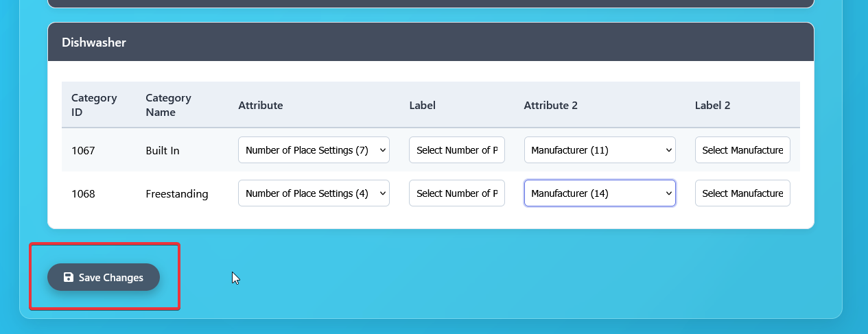The width and height of the screenshot is (868, 334).
Task: Click the Attribute column header
Action: point(261,106)
